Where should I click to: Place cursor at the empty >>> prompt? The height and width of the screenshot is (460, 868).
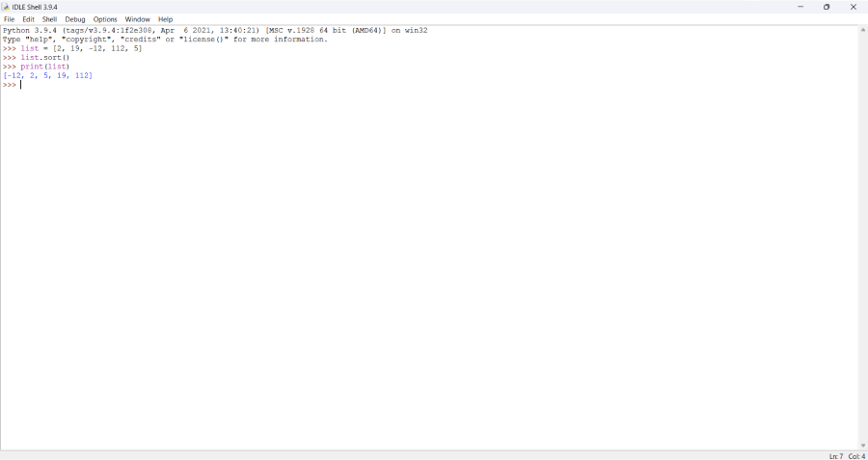21,85
